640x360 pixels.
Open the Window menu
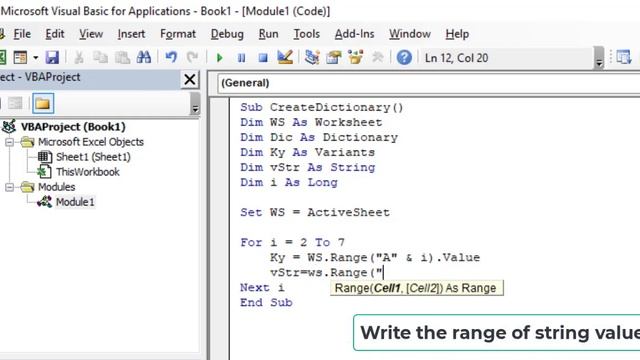pos(409,34)
